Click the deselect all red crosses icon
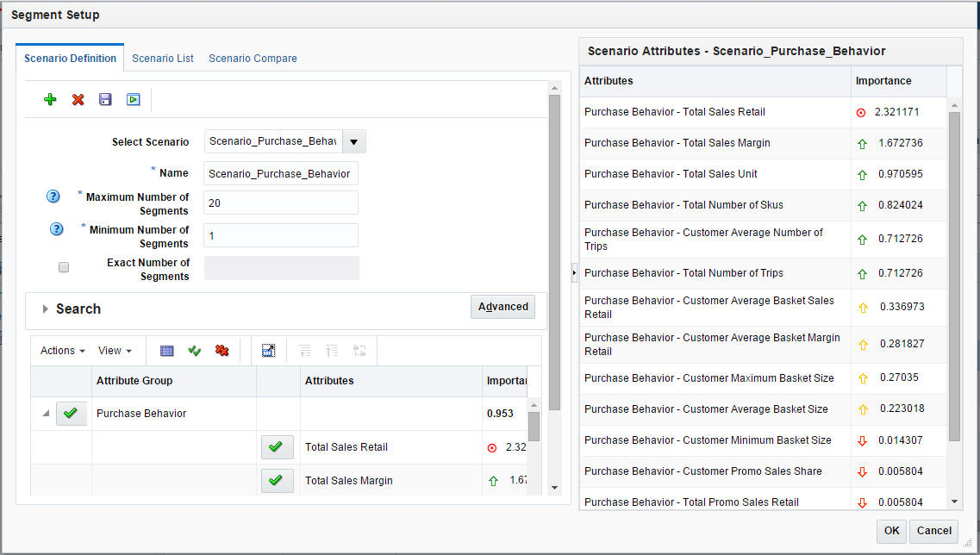980x555 pixels. click(x=222, y=351)
